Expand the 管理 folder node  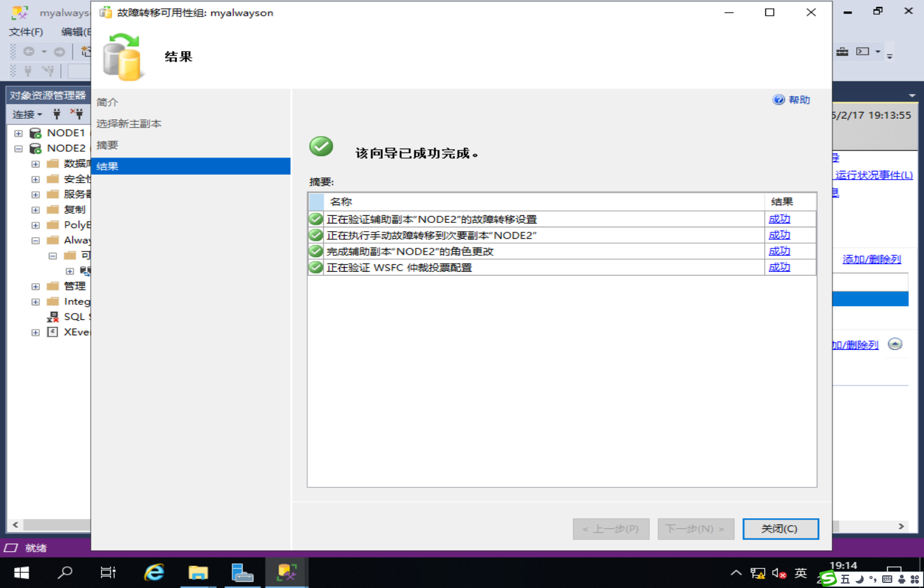tap(36, 286)
